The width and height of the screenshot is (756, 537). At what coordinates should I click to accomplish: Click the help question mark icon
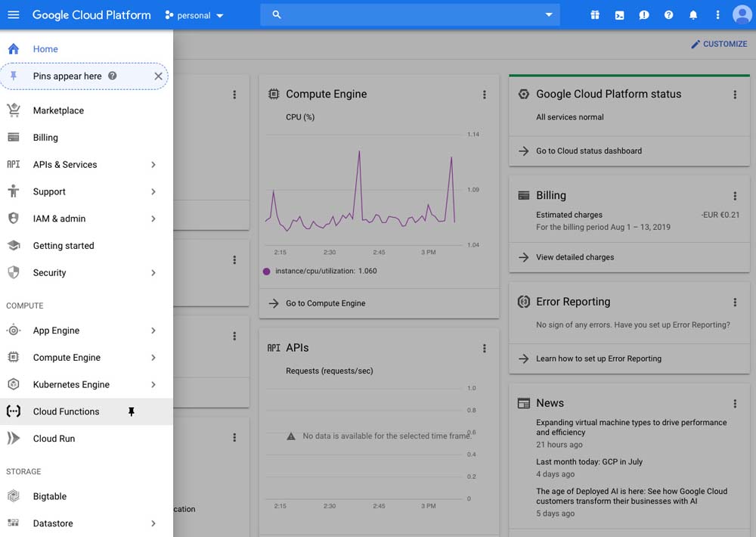click(668, 15)
